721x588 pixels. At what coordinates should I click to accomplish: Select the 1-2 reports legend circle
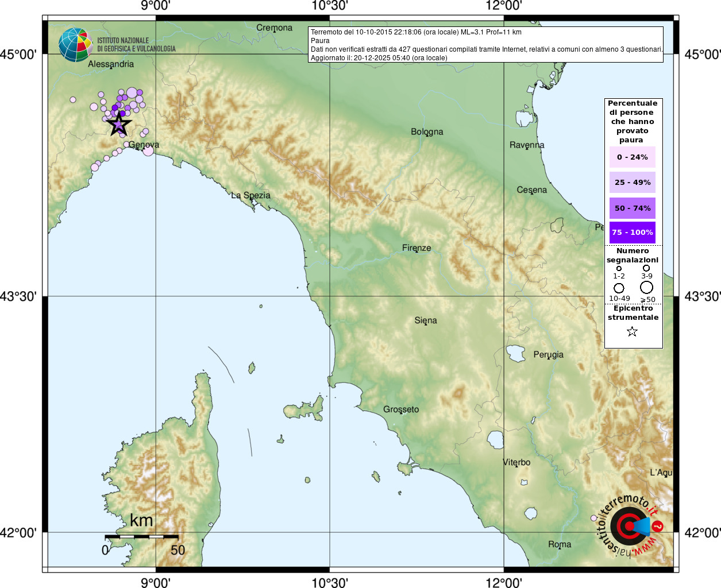(619, 268)
